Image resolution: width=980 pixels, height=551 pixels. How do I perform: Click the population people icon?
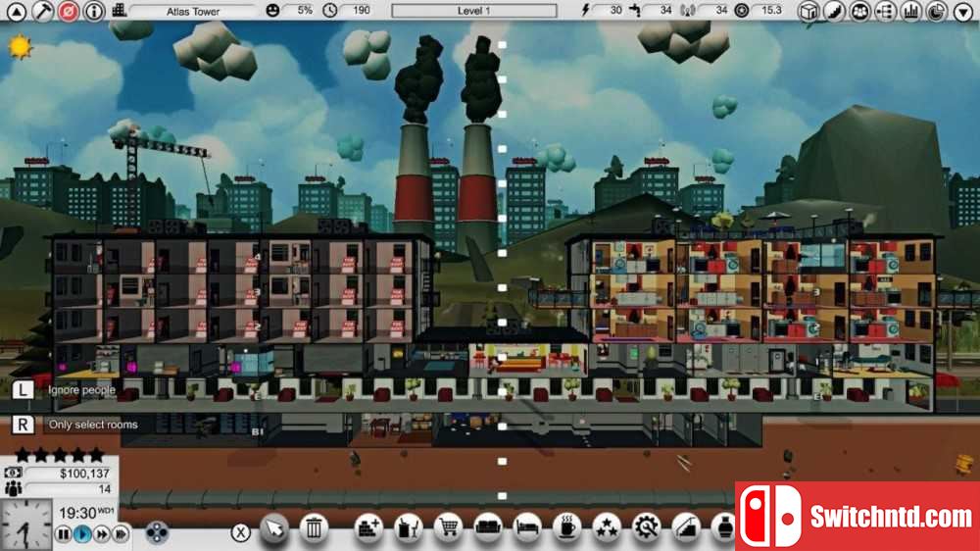pos(13,488)
